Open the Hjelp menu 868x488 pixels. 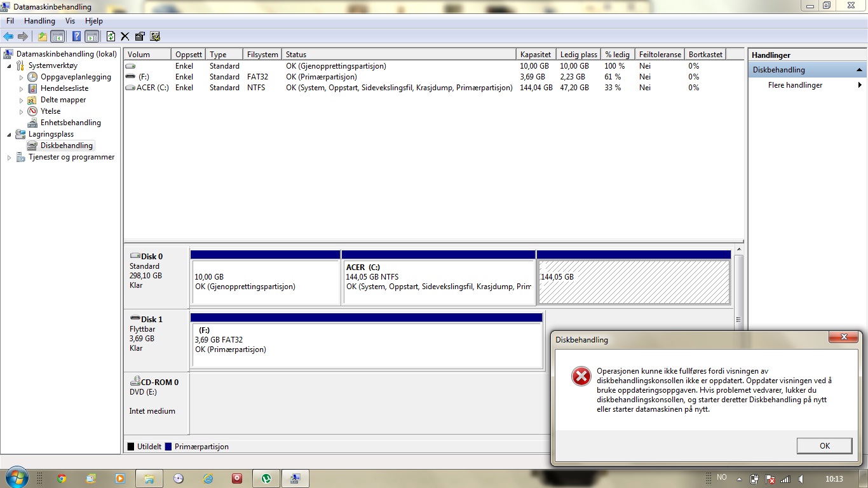click(93, 21)
